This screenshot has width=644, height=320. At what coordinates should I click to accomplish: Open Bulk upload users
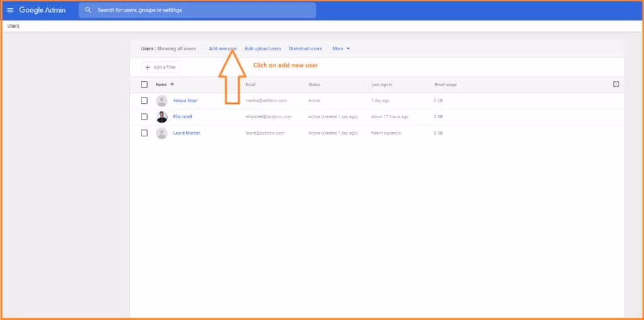tap(263, 48)
